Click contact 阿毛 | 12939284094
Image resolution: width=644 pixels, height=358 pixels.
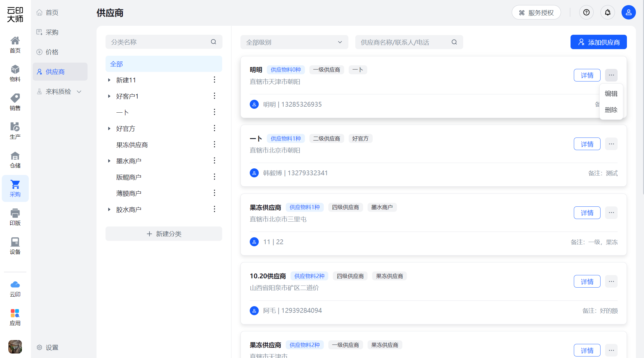coord(292,310)
